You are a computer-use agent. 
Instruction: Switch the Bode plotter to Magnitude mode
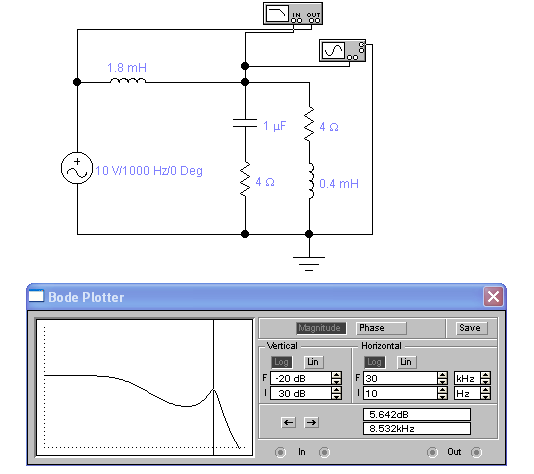(x=321, y=328)
